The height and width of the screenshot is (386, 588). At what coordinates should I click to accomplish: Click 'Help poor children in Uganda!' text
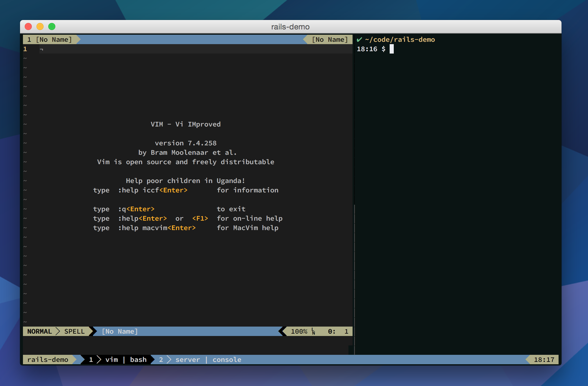click(x=186, y=181)
